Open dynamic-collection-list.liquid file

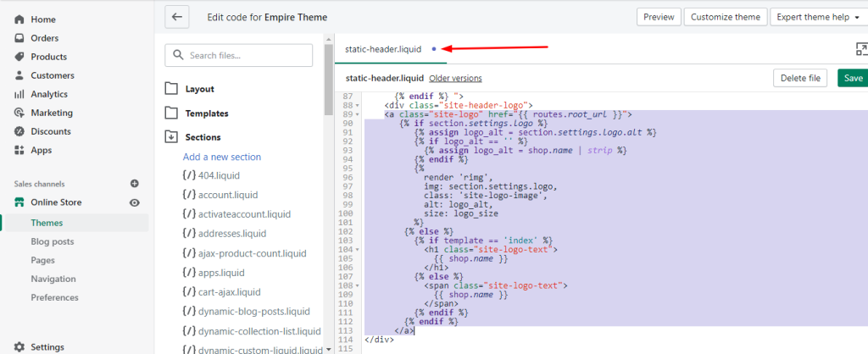click(259, 331)
